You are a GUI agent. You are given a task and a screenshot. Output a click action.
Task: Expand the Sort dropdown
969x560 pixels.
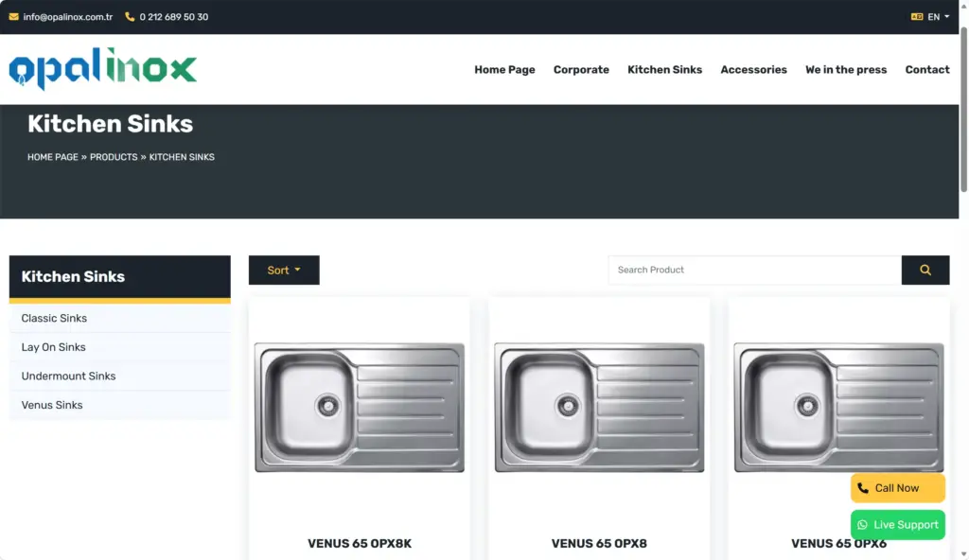(x=284, y=271)
